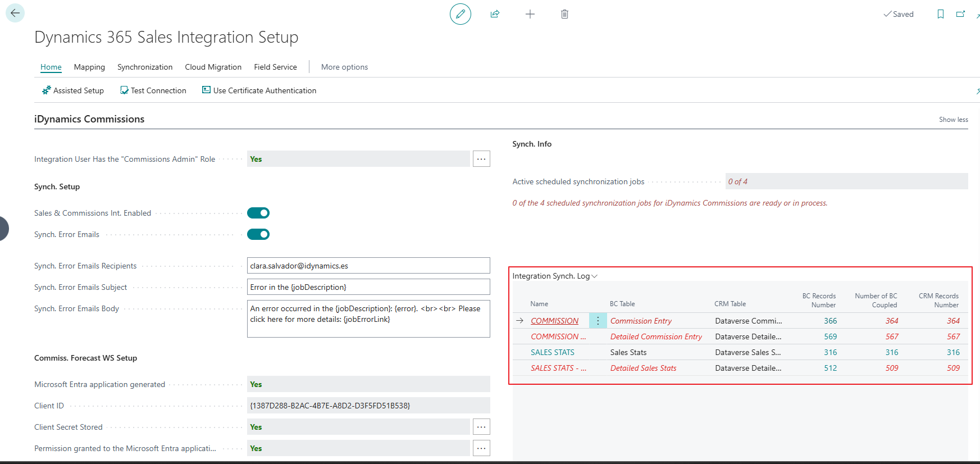Create new record with plus icon
Viewport: 980px width, 464px height.
coord(530,14)
